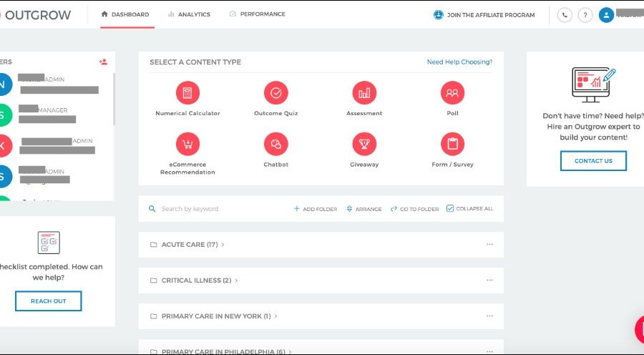The image size is (644, 355).
Task: Toggle the Collapse All checkbox
Action: (x=450, y=209)
